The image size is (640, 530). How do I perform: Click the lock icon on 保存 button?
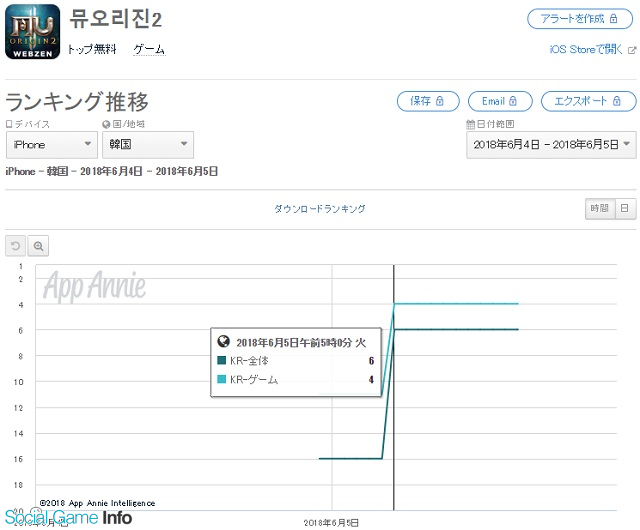440,100
